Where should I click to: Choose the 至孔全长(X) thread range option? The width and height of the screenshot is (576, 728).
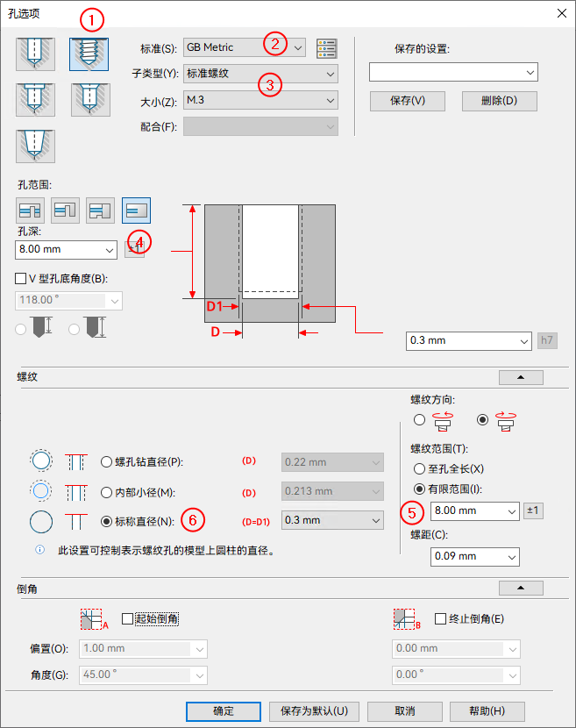(419, 469)
